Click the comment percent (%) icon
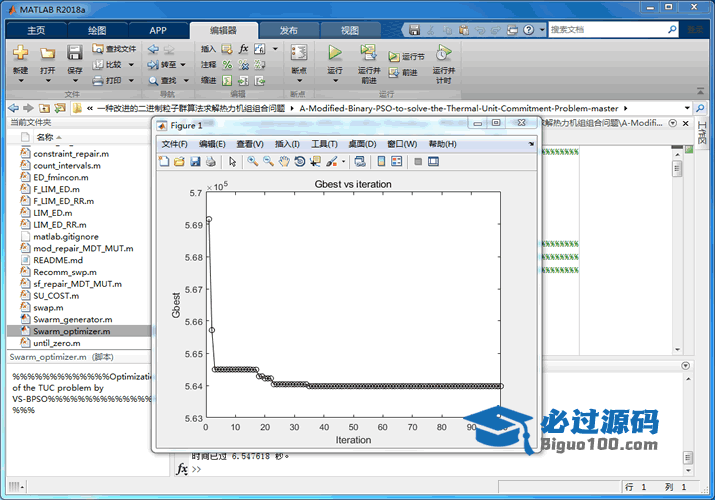Image resolution: width=715 pixels, height=500 pixels. pos(227,65)
